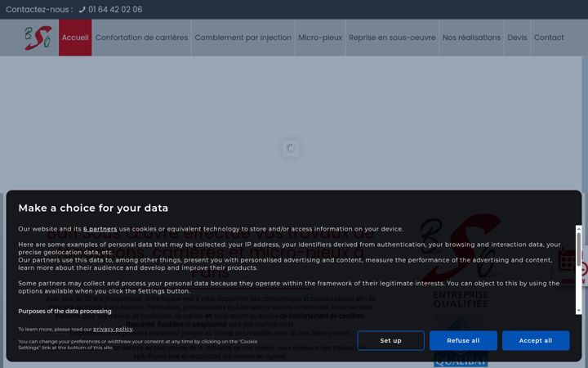Click the loading spinner in the banner
The height and width of the screenshot is (368, 588).
pos(290,148)
